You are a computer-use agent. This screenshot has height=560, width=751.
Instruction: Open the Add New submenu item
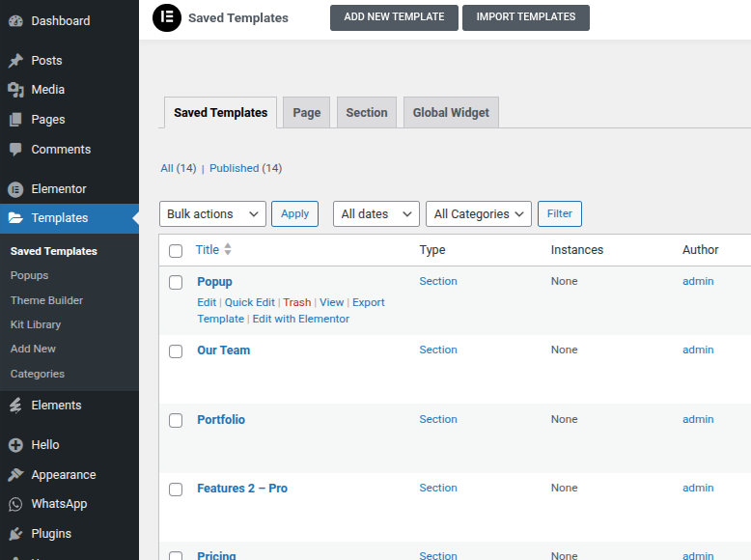tap(33, 349)
